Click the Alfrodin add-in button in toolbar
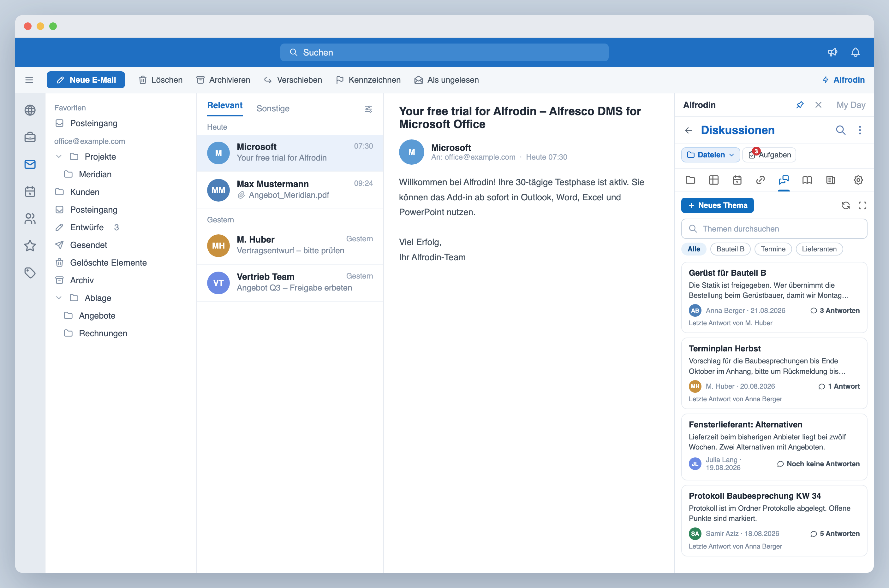Viewport: 889px width, 588px height. pos(843,80)
